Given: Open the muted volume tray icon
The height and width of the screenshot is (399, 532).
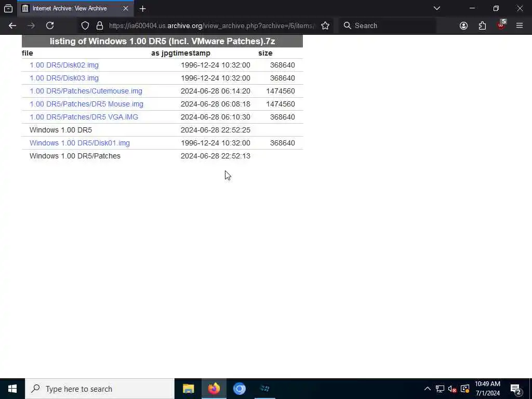Looking at the screenshot, I should pos(452,389).
